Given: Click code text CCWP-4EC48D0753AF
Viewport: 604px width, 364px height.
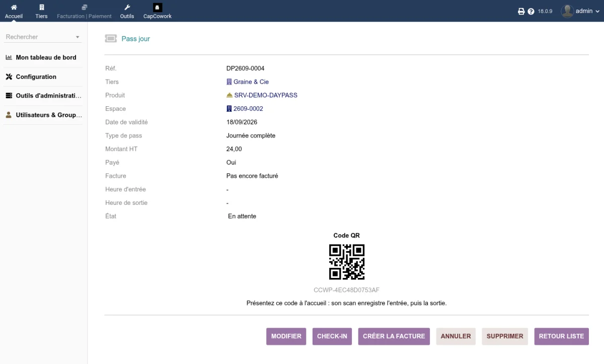Looking at the screenshot, I should tap(346, 290).
